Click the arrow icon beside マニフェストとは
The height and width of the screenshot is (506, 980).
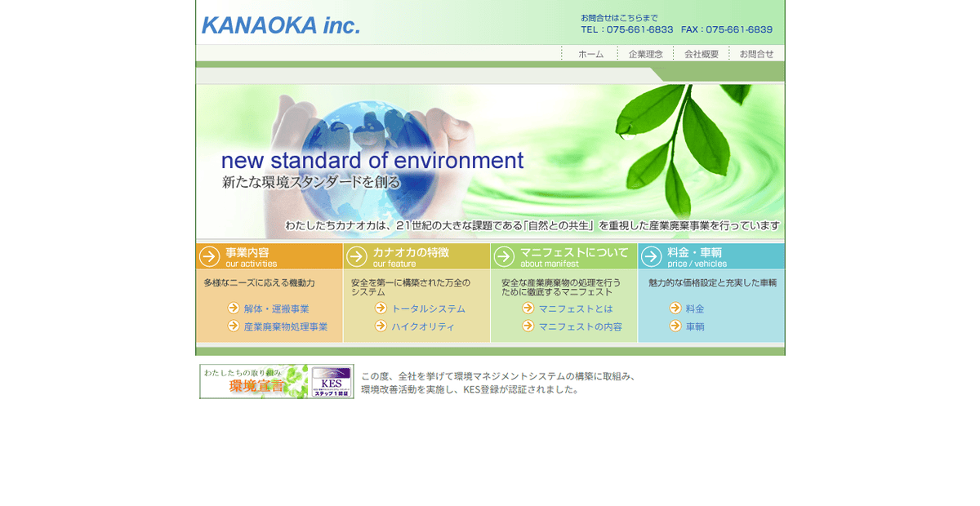(x=527, y=308)
